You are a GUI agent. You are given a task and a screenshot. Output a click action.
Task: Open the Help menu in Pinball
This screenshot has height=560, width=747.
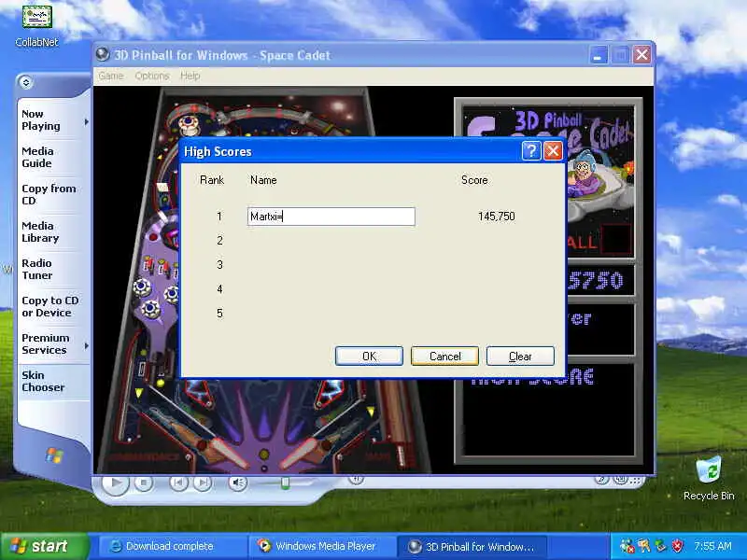tap(190, 76)
